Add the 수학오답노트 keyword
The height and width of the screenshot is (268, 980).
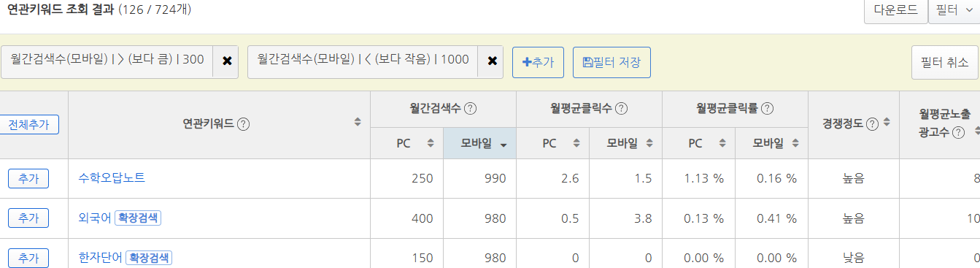(28, 178)
